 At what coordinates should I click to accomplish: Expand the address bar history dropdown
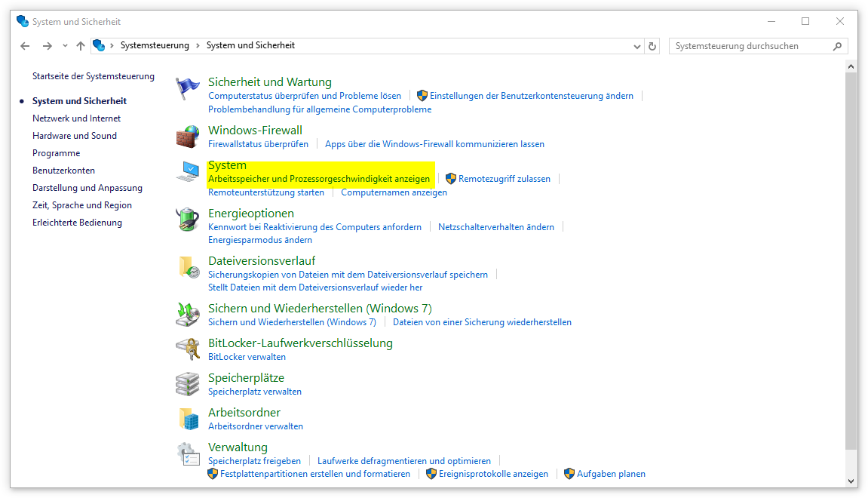(x=637, y=46)
